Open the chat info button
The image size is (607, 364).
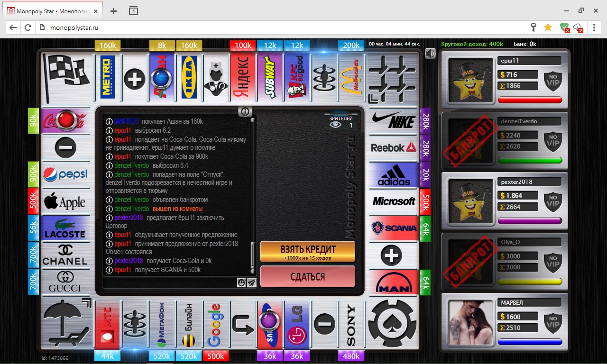tap(245, 112)
